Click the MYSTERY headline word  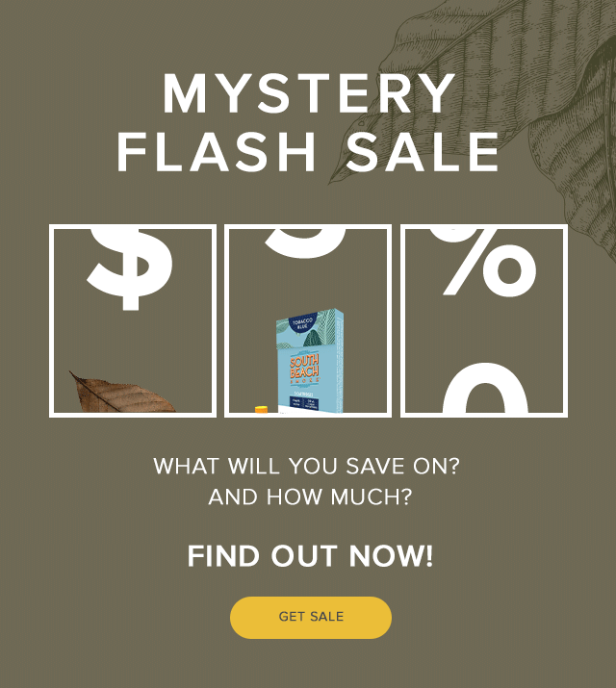point(309,93)
